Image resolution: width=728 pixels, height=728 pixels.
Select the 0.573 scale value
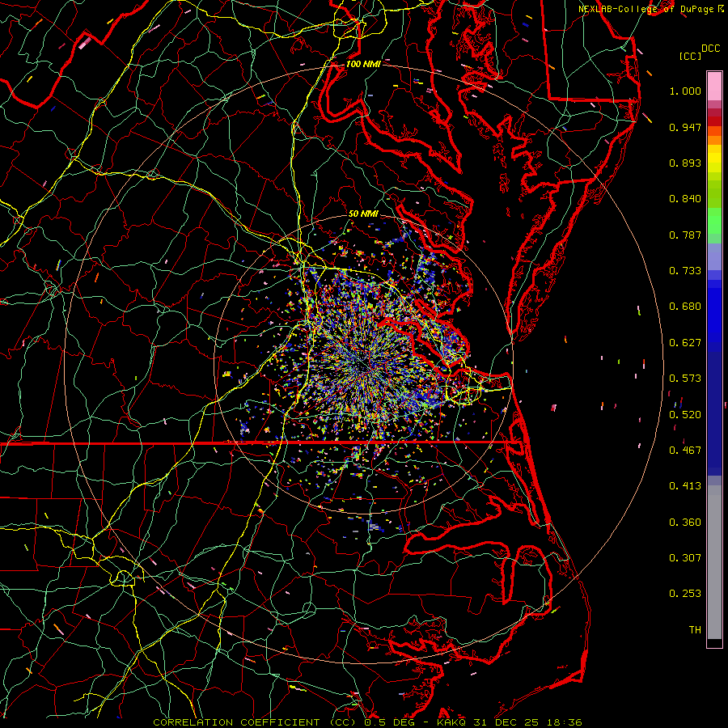click(685, 379)
